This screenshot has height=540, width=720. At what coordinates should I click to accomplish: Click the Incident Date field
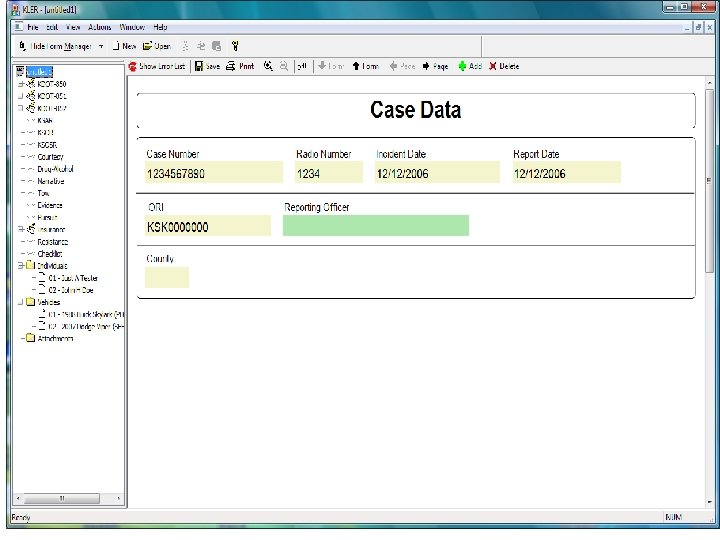(x=437, y=172)
